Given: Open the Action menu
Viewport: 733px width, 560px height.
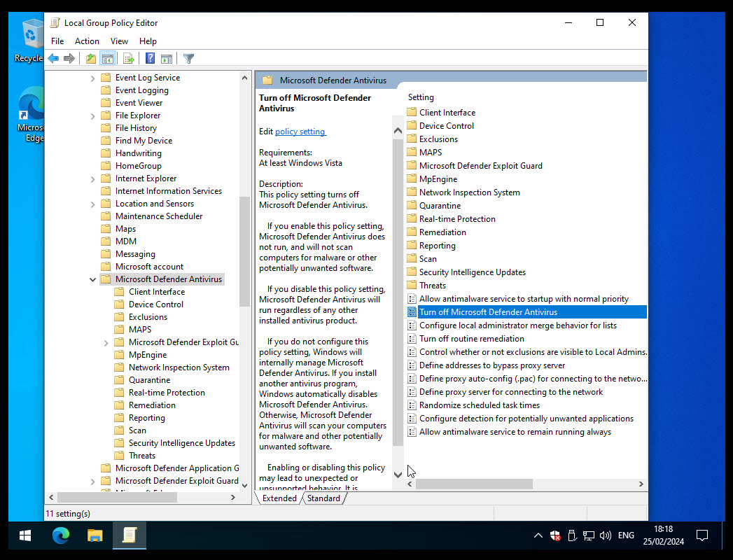Looking at the screenshot, I should (87, 41).
